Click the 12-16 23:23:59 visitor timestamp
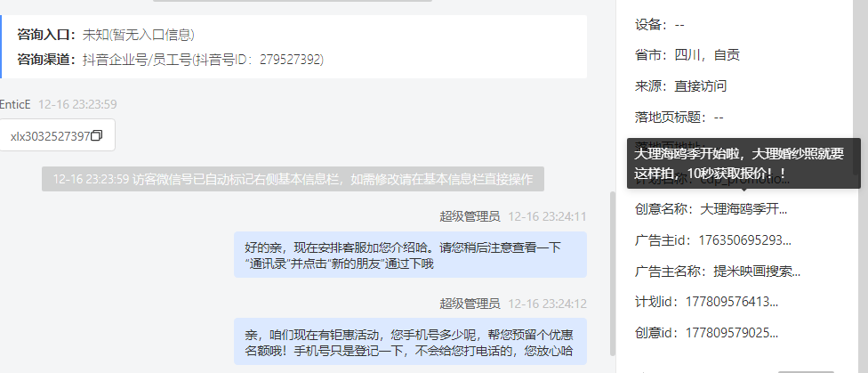 pyautogui.click(x=77, y=104)
